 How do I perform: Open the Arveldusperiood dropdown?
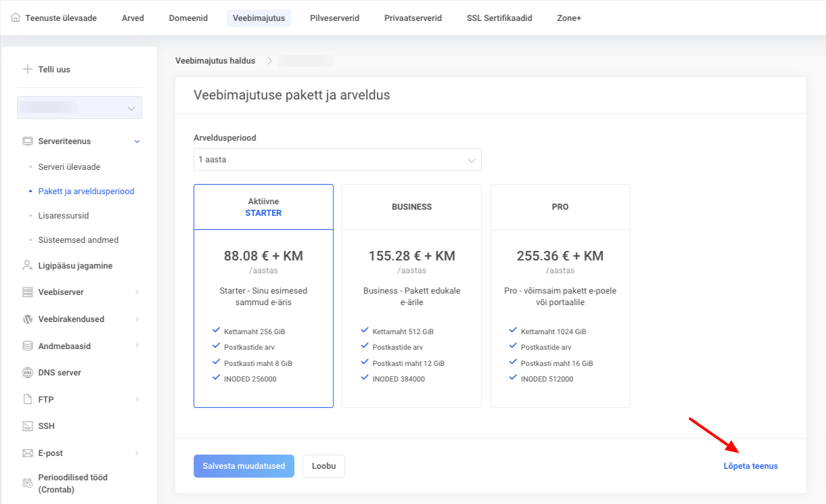pyautogui.click(x=337, y=160)
